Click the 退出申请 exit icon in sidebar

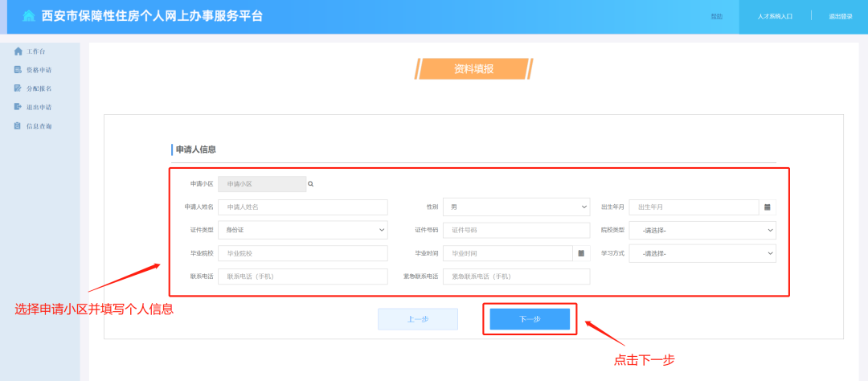[18, 107]
